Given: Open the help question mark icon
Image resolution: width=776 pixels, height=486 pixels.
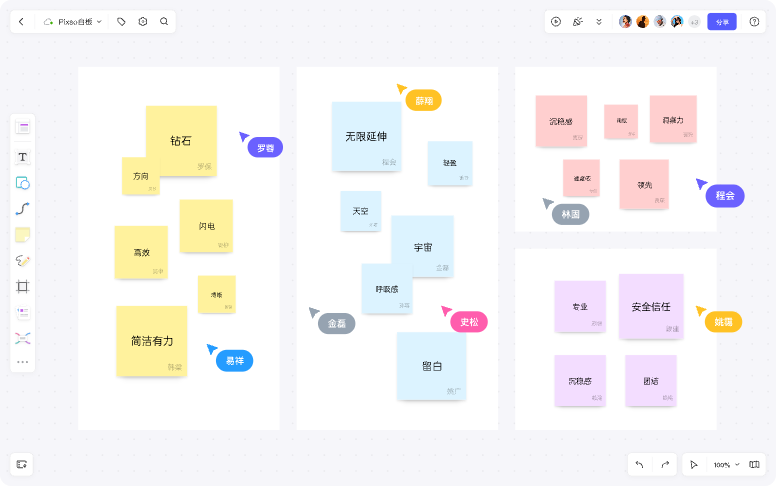Looking at the screenshot, I should (754, 21).
